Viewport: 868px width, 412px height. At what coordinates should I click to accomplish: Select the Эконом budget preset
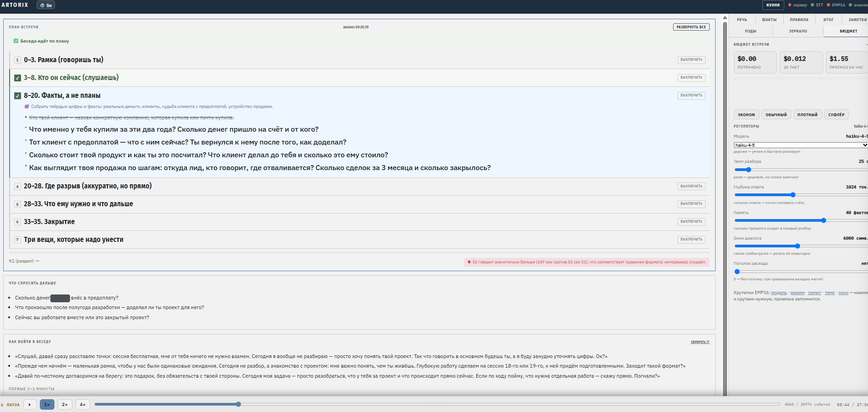(x=746, y=115)
